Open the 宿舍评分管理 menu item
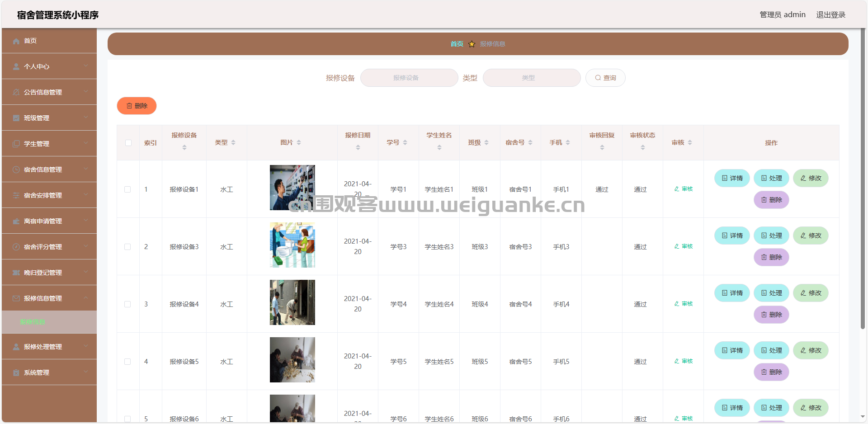Screen dimensions: 868x424 49,247
